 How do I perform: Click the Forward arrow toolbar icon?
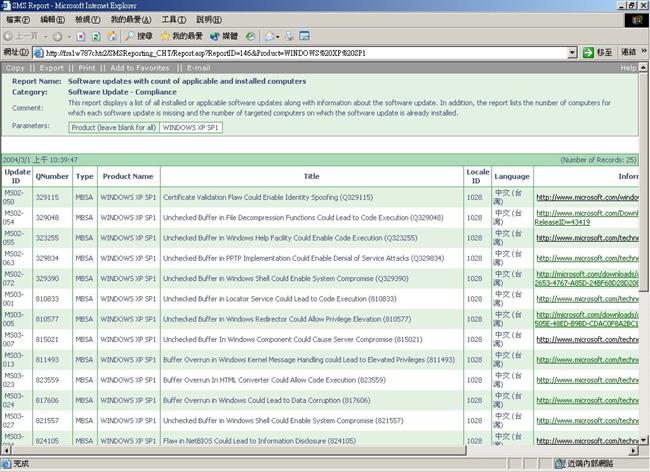pyautogui.click(x=57, y=36)
